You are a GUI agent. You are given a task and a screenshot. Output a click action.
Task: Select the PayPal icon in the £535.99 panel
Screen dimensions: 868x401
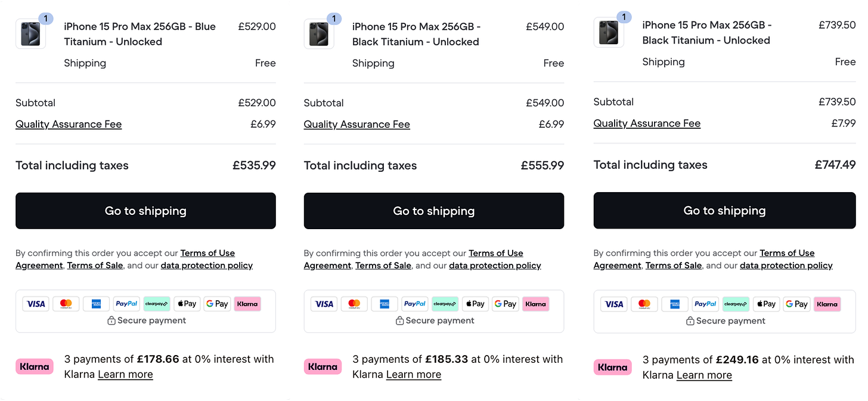[x=126, y=304]
